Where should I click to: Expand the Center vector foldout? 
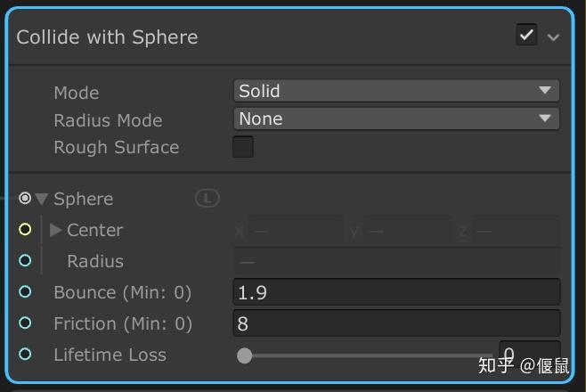point(56,230)
